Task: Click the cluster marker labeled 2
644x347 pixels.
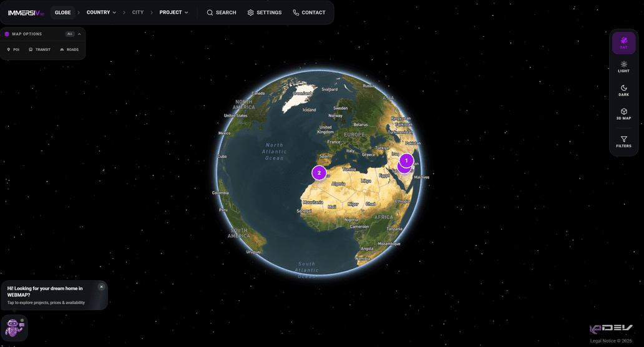Action: coord(319,173)
